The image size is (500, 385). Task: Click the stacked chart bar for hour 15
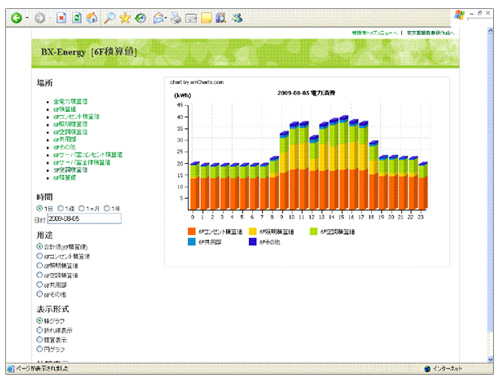[x=344, y=162]
